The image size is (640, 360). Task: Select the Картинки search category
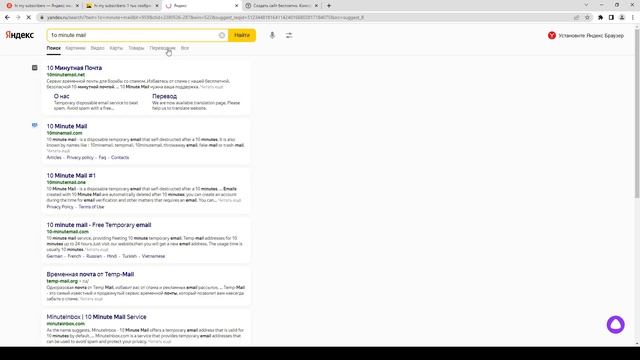tap(76, 48)
